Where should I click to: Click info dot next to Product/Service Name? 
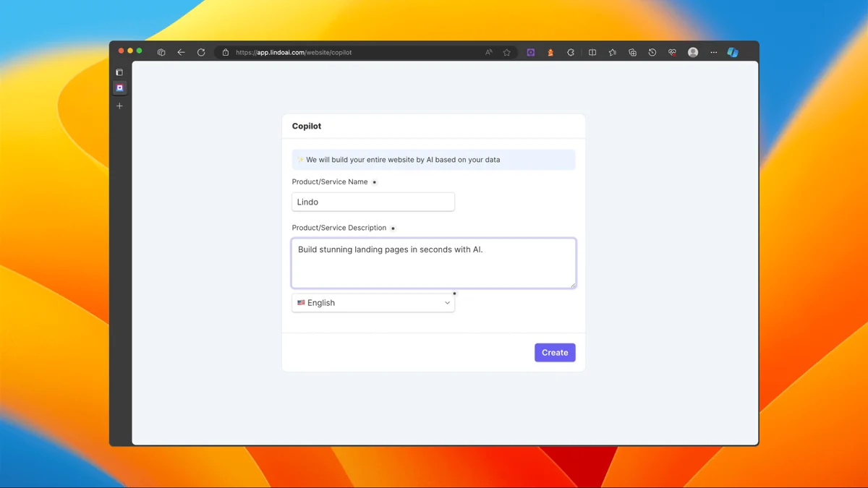pos(374,182)
